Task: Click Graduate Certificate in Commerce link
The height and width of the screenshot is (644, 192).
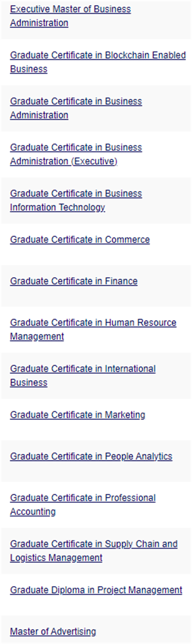Action: click(80, 240)
